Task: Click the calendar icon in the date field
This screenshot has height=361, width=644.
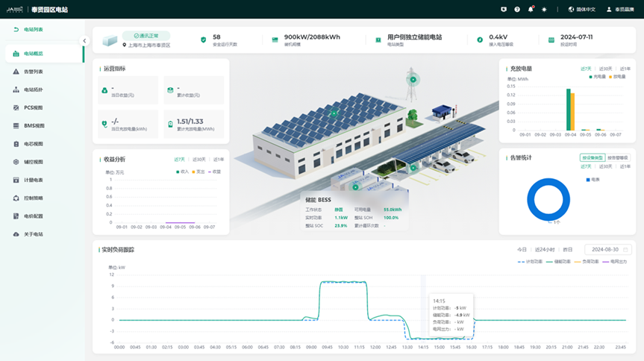Action: (625, 249)
